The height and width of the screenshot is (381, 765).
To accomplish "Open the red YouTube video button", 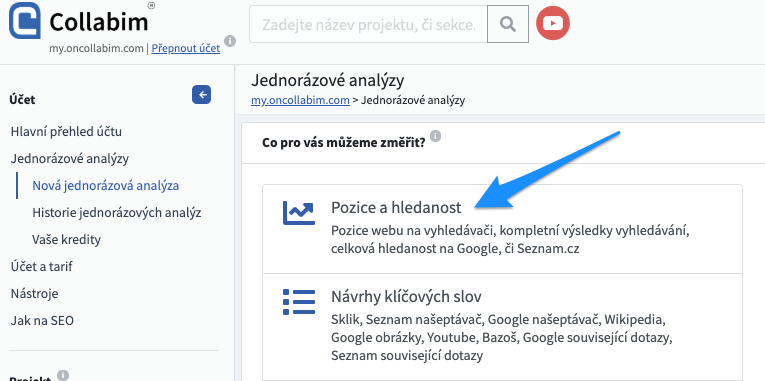I will [553, 23].
